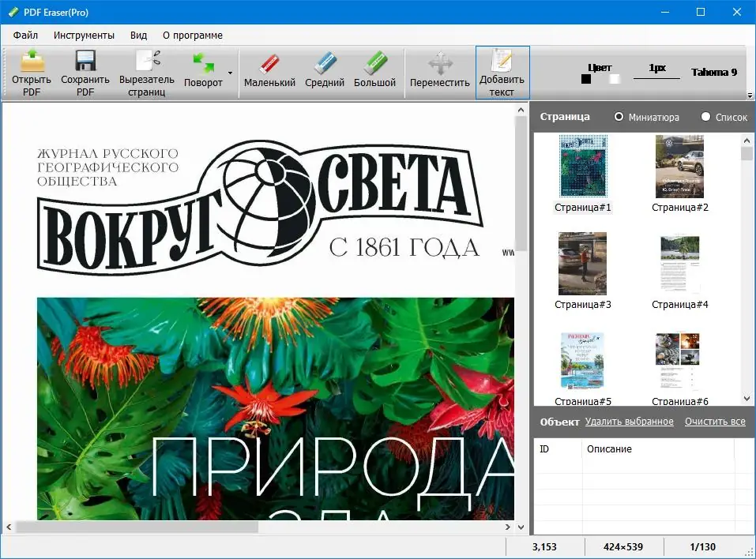Click the 3,153 cursor position readout

pyautogui.click(x=544, y=547)
